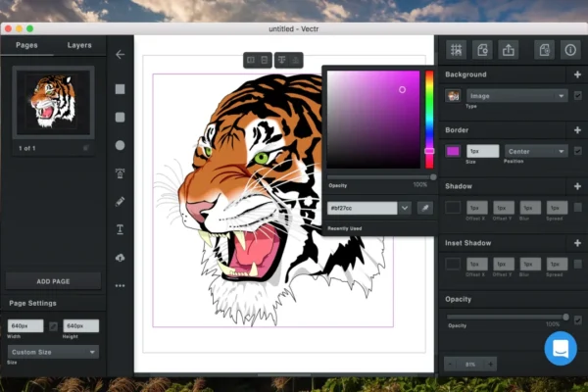Add a new Shadow with plus

pyautogui.click(x=577, y=186)
